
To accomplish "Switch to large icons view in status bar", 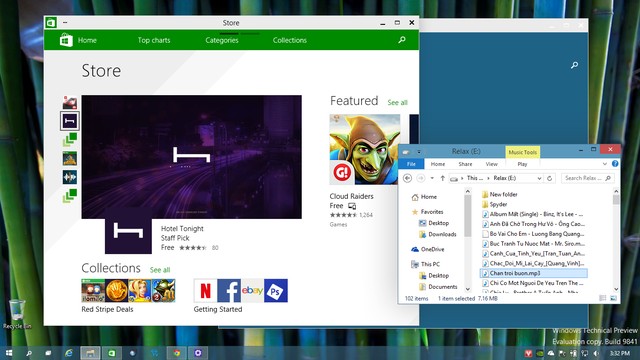I will coord(613,298).
